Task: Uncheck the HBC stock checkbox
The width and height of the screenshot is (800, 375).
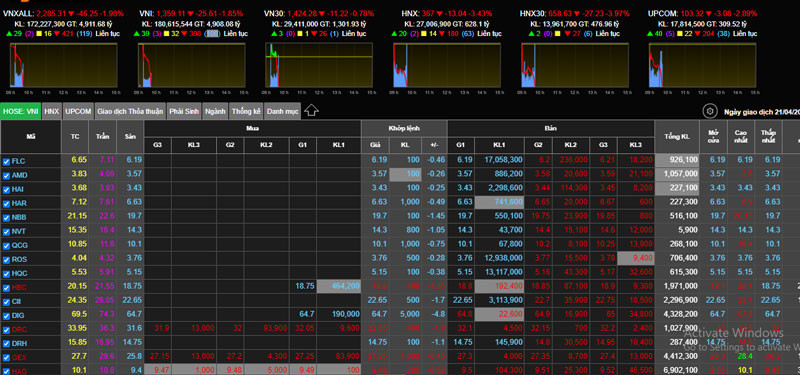Action: click(x=6, y=287)
